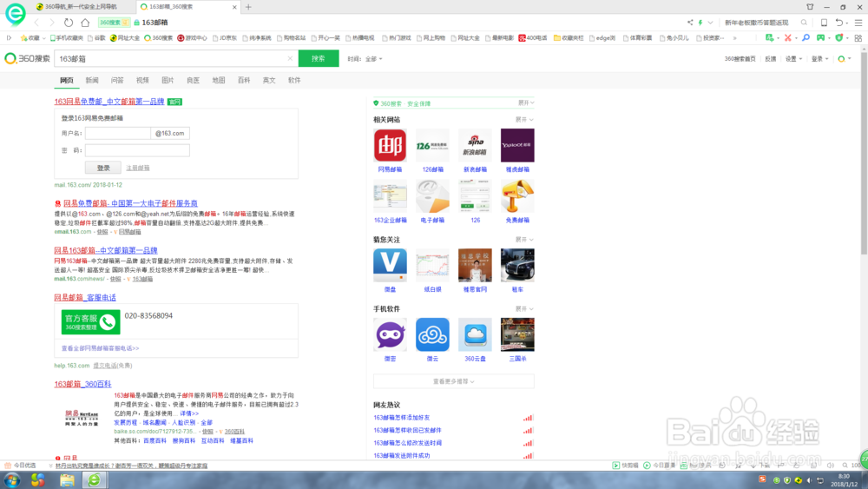The height and width of the screenshot is (489, 868).
Task: Click the 360 browser taskbar icon
Action: click(95, 479)
